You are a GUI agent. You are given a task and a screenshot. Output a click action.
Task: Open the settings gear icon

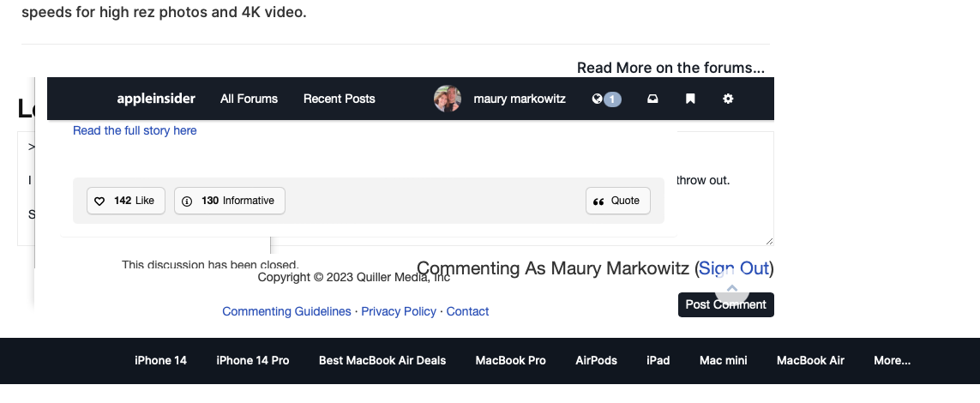click(x=728, y=99)
